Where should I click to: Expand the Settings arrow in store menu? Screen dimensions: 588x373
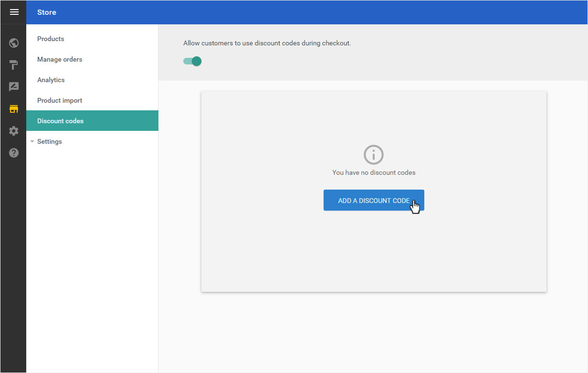pyautogui.click(x=32, y=141)
